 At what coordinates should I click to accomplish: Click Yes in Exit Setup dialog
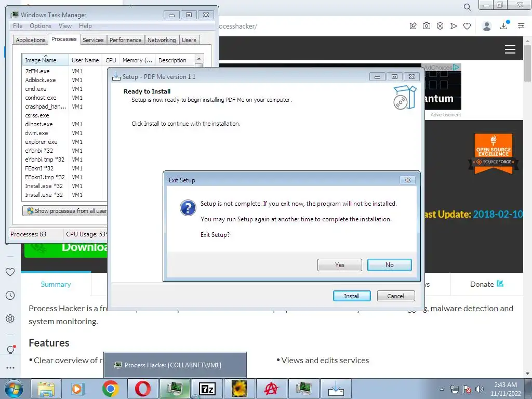tap(340, 265)
